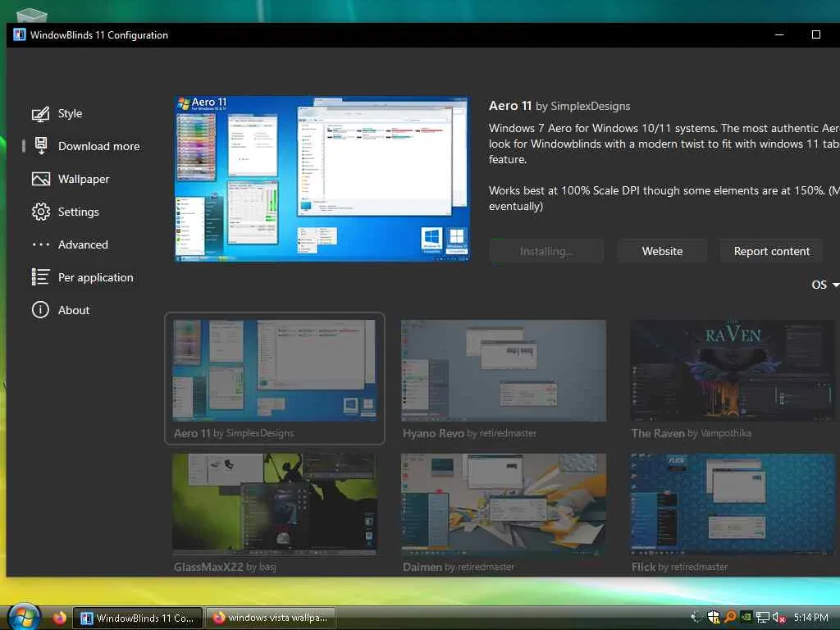Click the Windows Security shield tray icon

click(713, 617)
